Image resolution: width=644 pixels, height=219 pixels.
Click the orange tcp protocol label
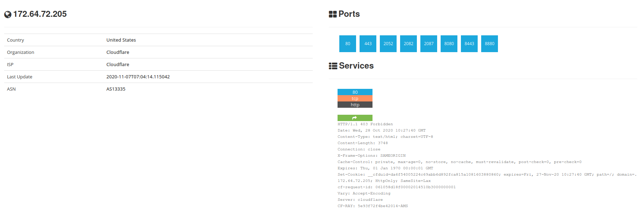pos(355,98)
